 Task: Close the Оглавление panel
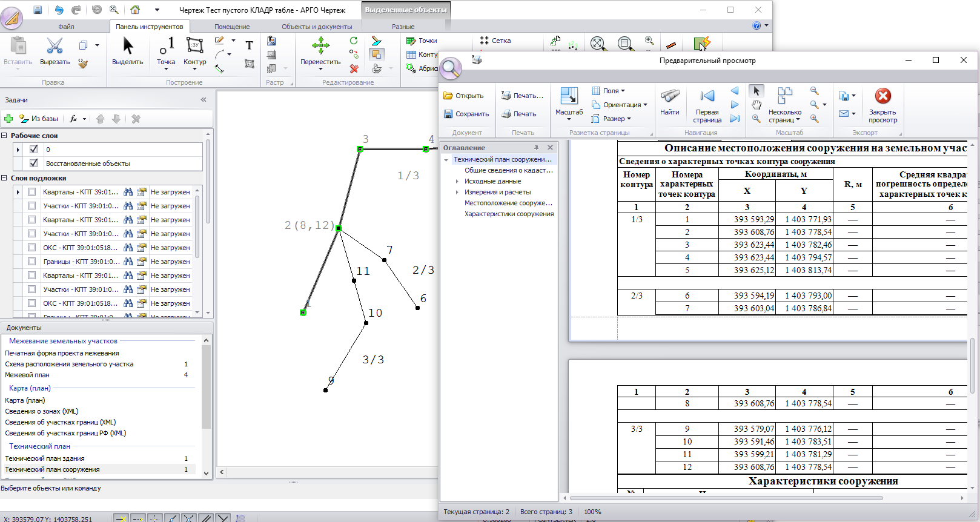point(550,148)
